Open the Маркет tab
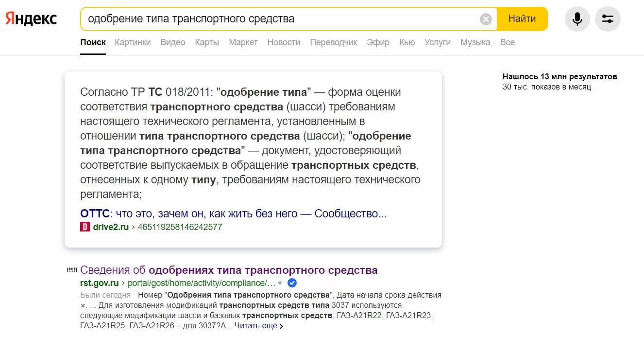 pyautogui.click(x=243, y=42)
